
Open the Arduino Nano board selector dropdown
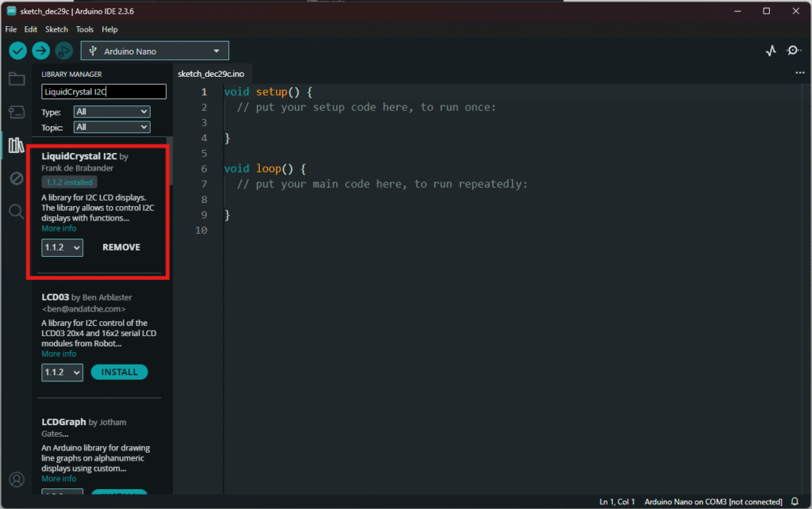(155, 51)
